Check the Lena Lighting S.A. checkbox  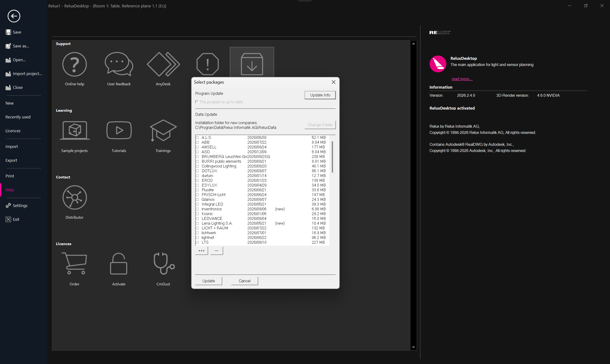click(x=197, y=223)
